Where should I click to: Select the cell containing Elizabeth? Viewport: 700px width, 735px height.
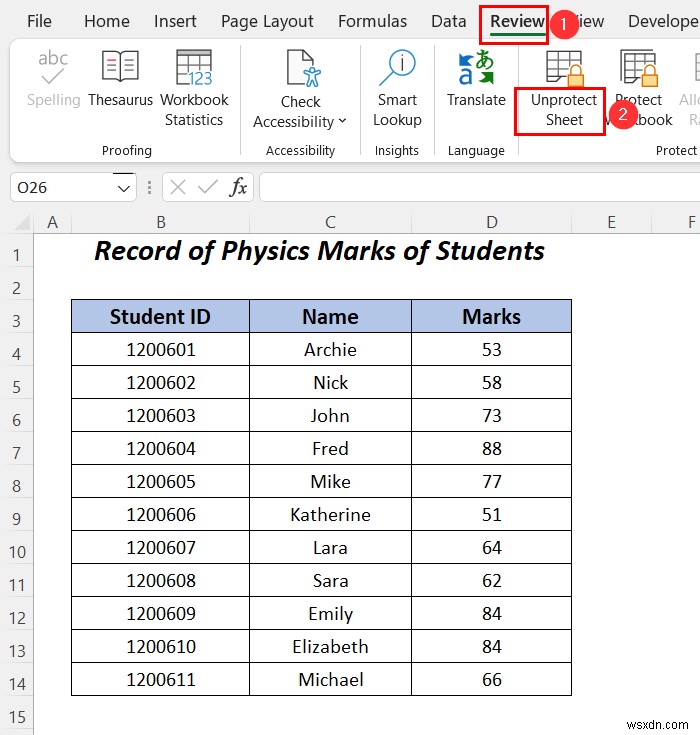(x=330, y=647)
